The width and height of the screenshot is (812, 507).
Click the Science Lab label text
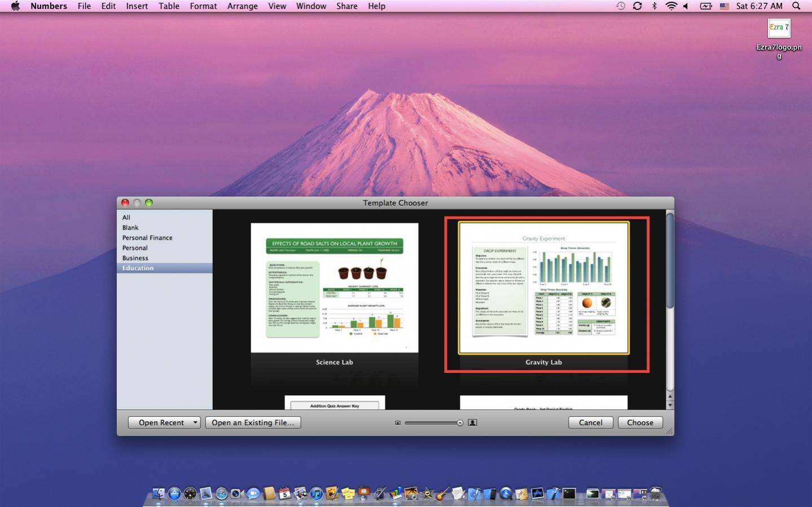tap(335, 362)
